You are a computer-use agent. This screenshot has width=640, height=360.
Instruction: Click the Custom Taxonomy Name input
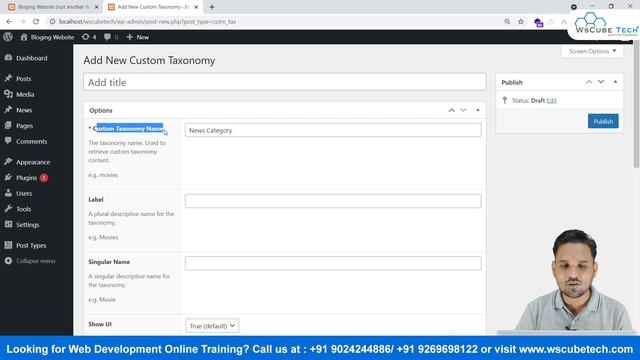click(333, 130)
